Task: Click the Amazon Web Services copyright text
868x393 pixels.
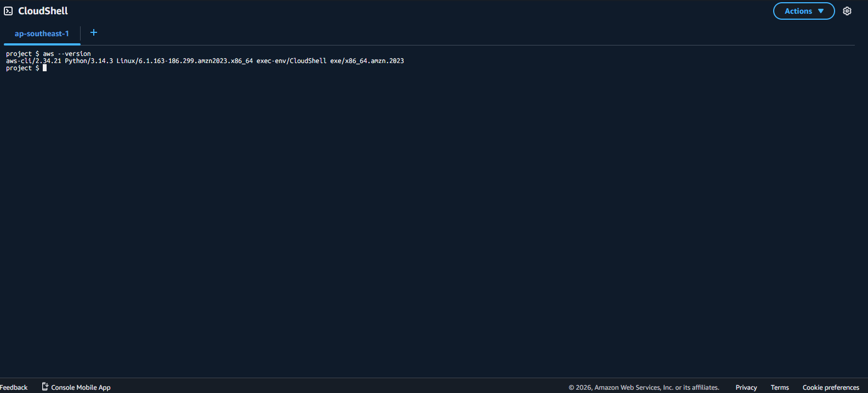Action: [x=644, y=388]
